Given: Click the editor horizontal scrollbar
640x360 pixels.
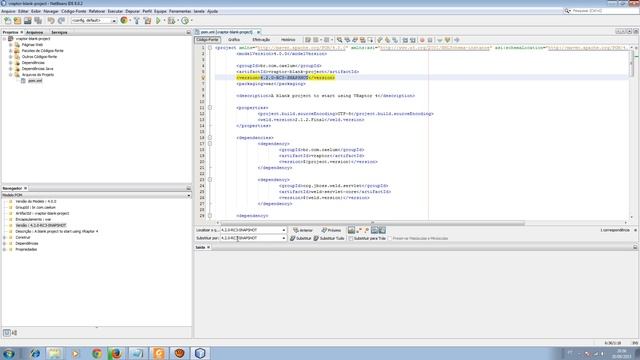Looking at the screenshot, I should point(372,223).
